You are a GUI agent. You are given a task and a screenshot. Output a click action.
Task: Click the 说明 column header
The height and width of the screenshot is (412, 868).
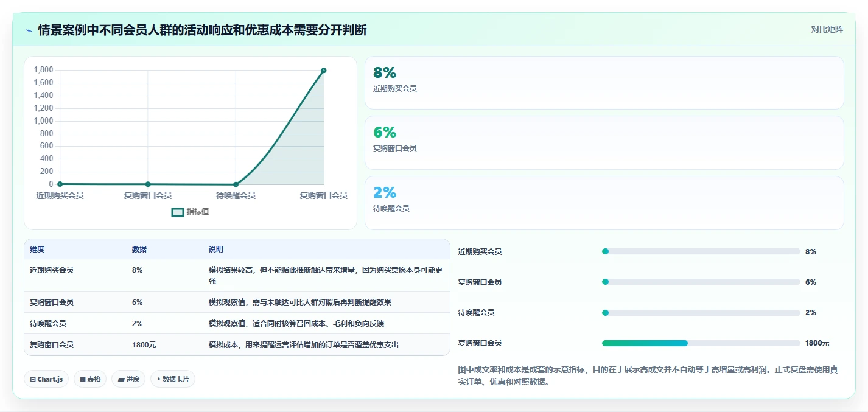[x=215, y=250]
